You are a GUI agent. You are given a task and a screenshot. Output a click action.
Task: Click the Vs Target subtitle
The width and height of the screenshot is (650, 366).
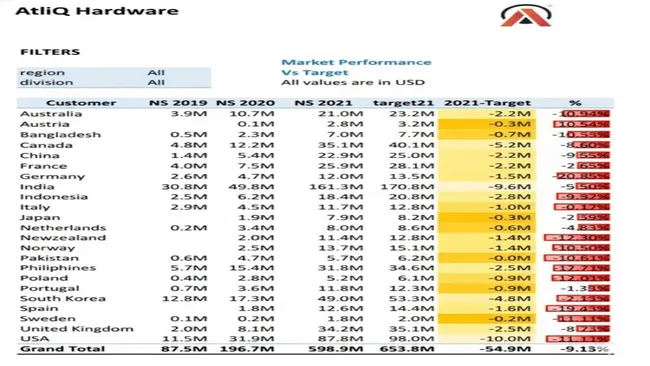click(315, 73)
